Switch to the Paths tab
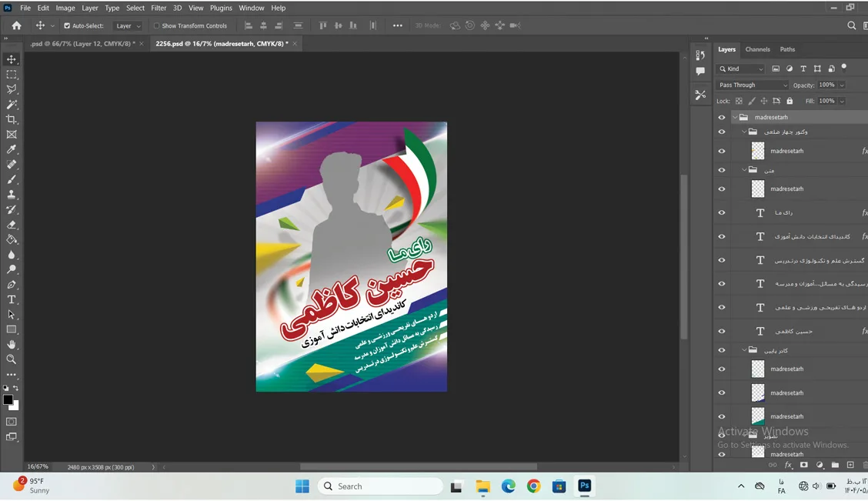868x501 pixels. point(787,49)
